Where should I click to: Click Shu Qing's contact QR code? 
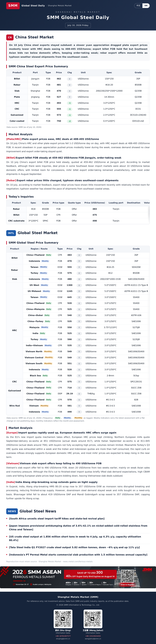(63, 619)
